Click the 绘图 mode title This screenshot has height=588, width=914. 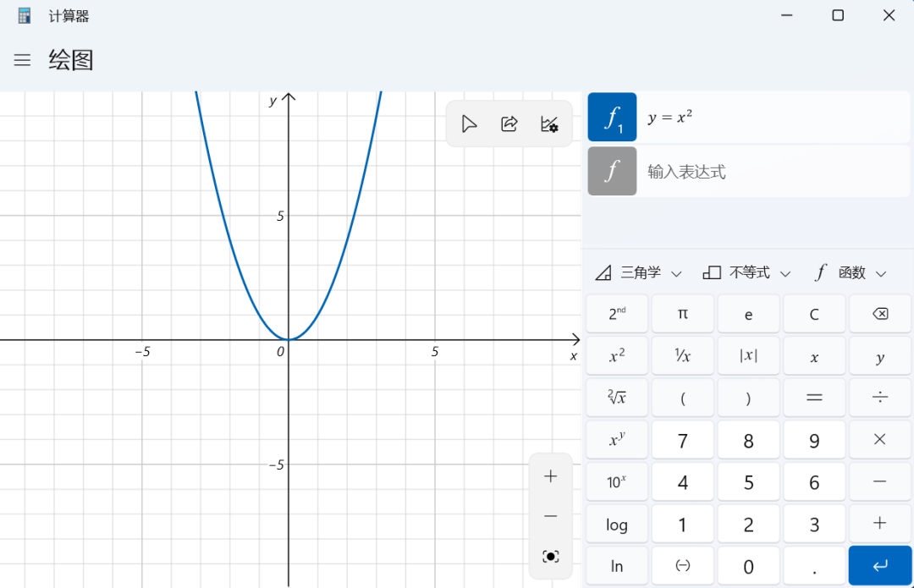point(71,60)
